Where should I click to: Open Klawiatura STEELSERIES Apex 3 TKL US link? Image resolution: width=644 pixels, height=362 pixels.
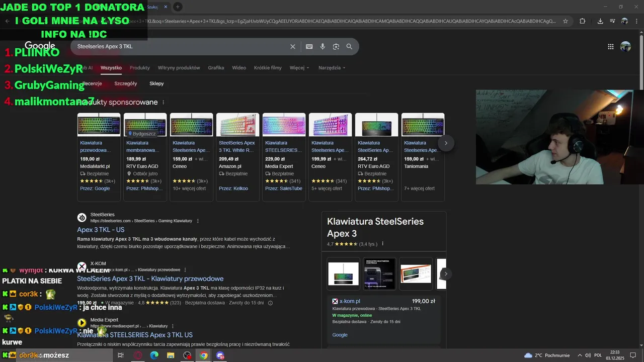(135, 335)
